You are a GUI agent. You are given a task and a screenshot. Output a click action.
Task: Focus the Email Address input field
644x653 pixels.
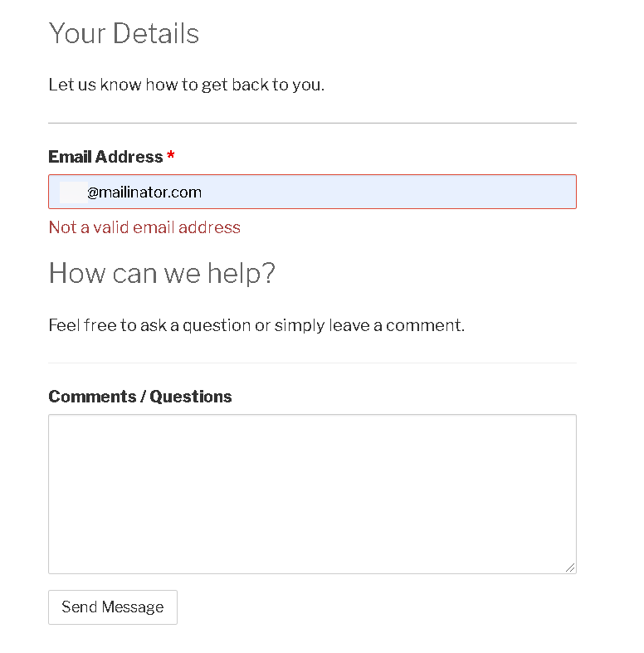(x=312, y=192)
